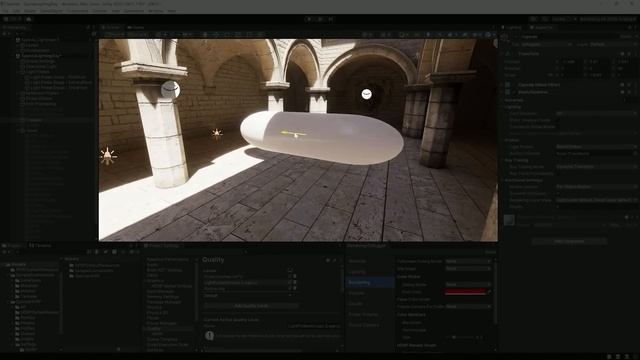This screenshot has height=360, width=640.
Task: Open the Anchor Override field dropdown
Action: (596, 153)
